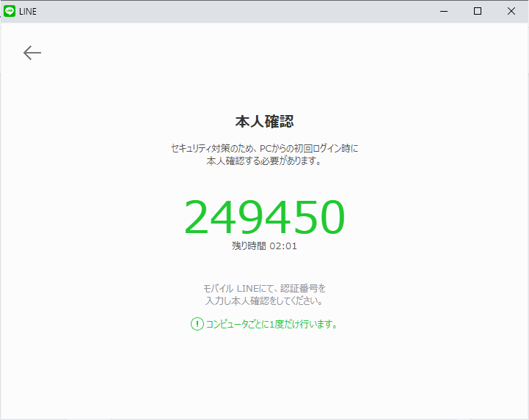Minimize the LINE window
Screen dimensions: 529x420
pos(444,12)
